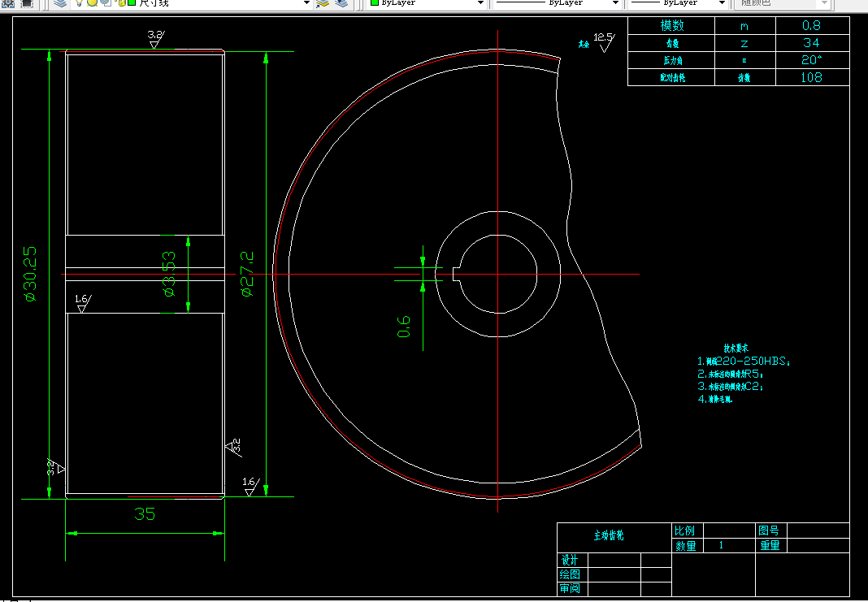This screenshot has width=868, height=602.
Task: Toggle the layer freeze sun icon
Action: 93,2
